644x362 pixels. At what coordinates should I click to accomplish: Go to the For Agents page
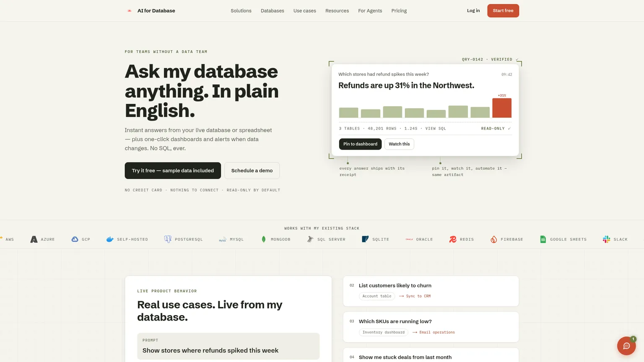coord(370,11)
